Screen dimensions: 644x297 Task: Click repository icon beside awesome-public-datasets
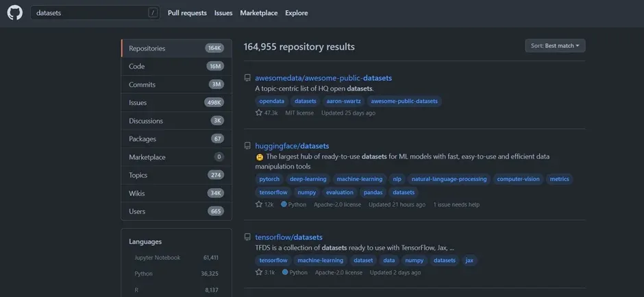[248, 78]
